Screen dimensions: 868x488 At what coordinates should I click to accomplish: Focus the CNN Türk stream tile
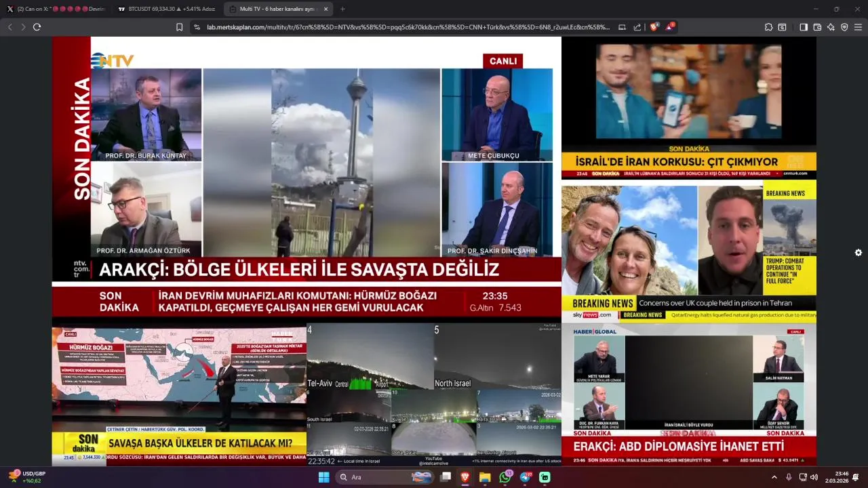coord(689,108)
